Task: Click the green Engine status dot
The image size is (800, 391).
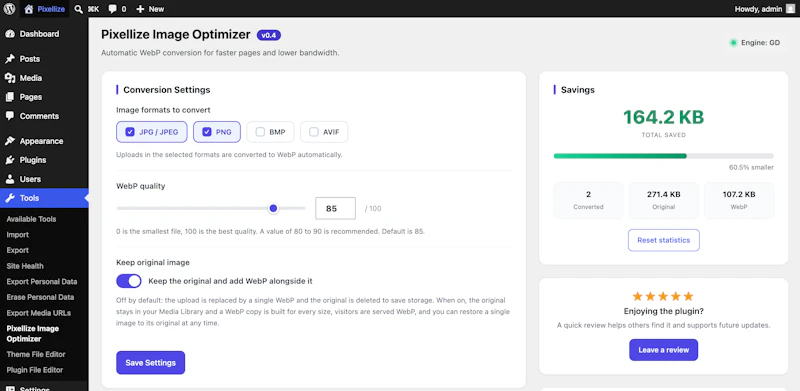Action: pyautogui.click(x=734, y=43)
